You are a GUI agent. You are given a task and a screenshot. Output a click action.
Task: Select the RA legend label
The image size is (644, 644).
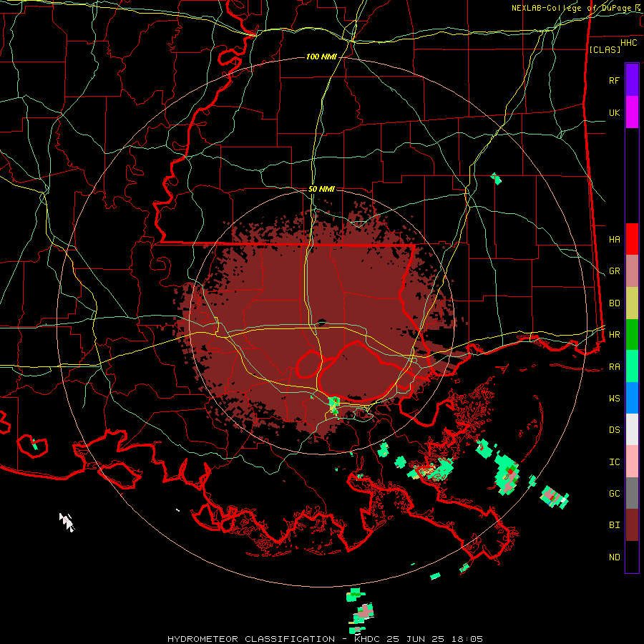tap(614, 367)
